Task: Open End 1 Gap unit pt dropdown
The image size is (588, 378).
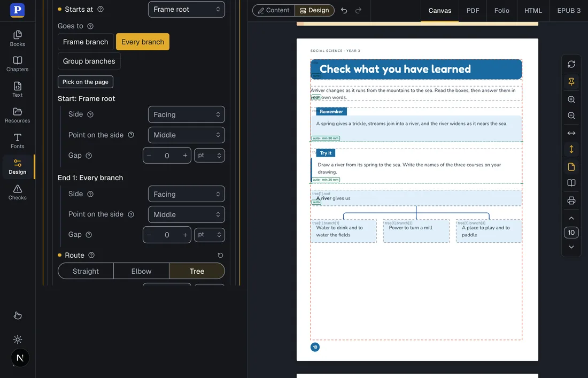Action: click(x=209, y=235)
